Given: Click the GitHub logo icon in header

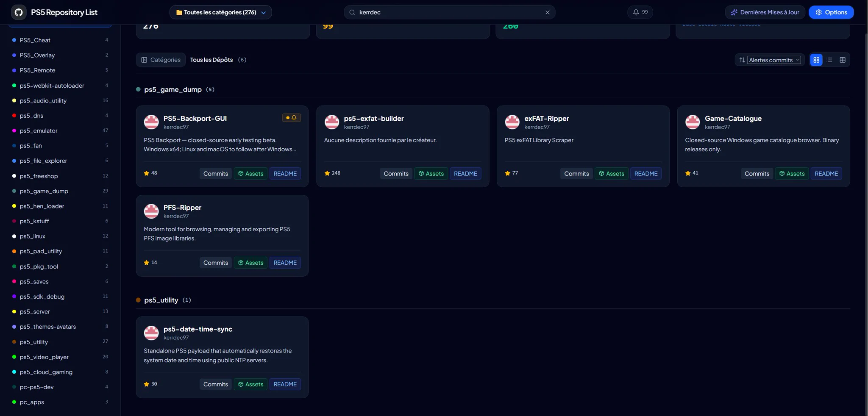Looking at the screenshot, I should tap(19, 12).
